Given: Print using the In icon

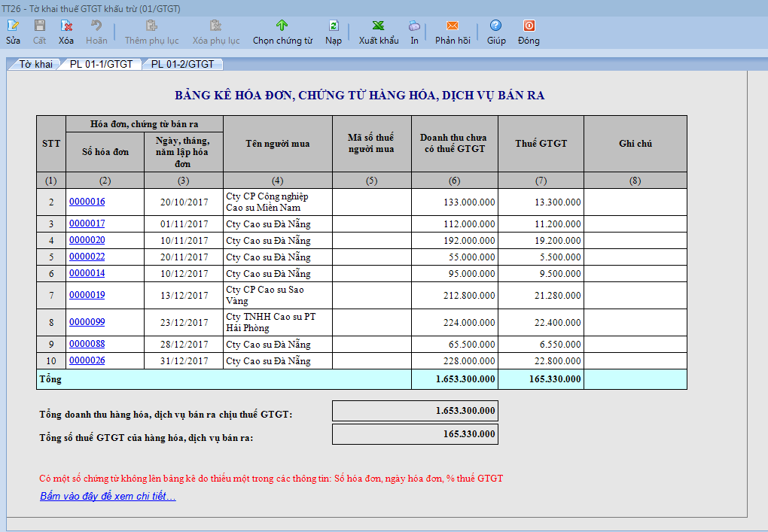Looking at the screenshot, I should click(x=414, y=26).
